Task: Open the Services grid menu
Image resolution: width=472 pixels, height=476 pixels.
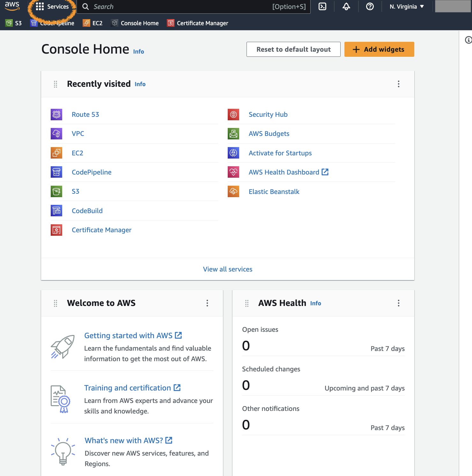Action: coord(52,7)
